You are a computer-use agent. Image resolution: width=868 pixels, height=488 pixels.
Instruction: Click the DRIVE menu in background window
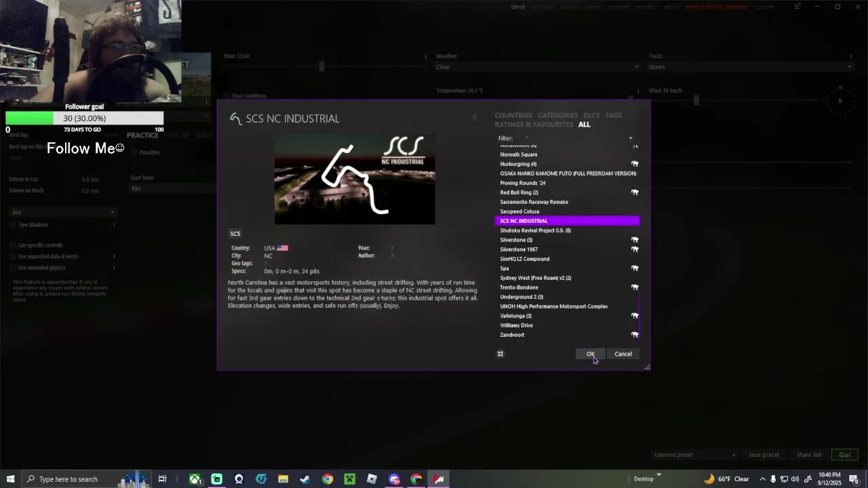click(518, 7)
